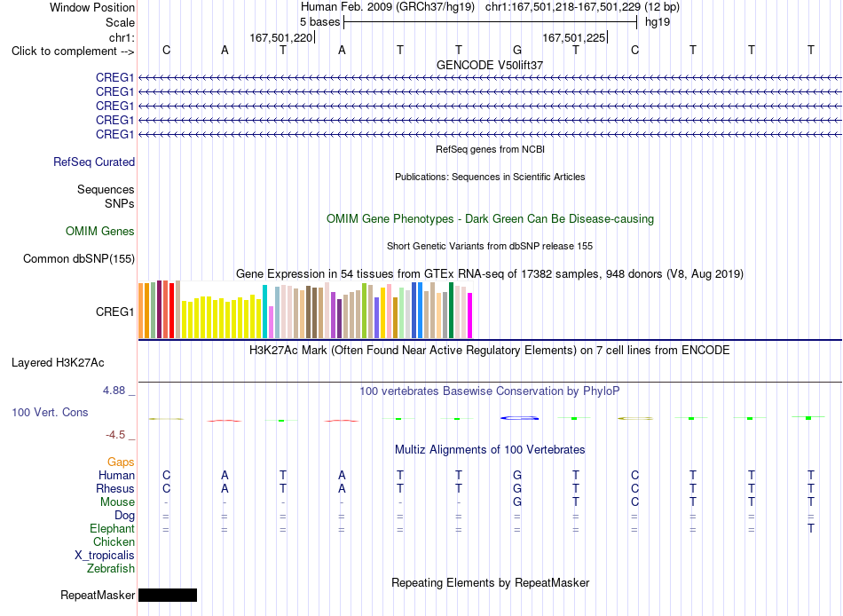Click the magenta bar in the GTEx expression chart
Image resolution: width=843 pixels, height=616 pixels.
470,315
